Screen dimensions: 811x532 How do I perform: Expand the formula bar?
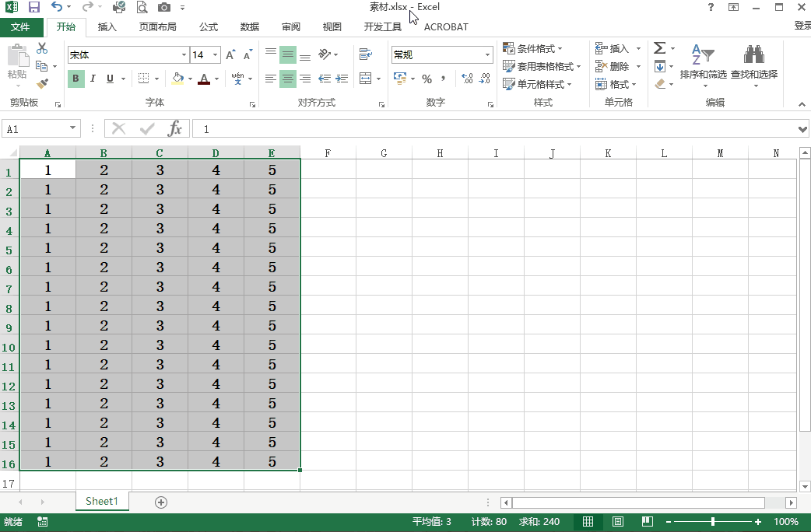[x=802, y=129]
